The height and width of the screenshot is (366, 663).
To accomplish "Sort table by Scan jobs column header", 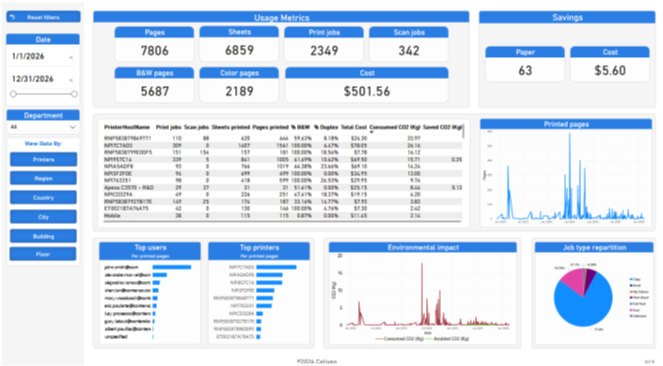I will click(x=196, y=127).
